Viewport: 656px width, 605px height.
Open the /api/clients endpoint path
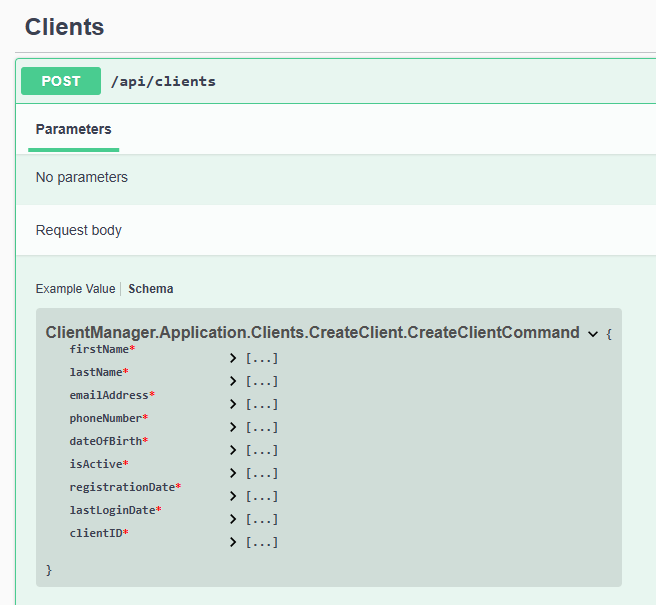click(x=163, y=81)
